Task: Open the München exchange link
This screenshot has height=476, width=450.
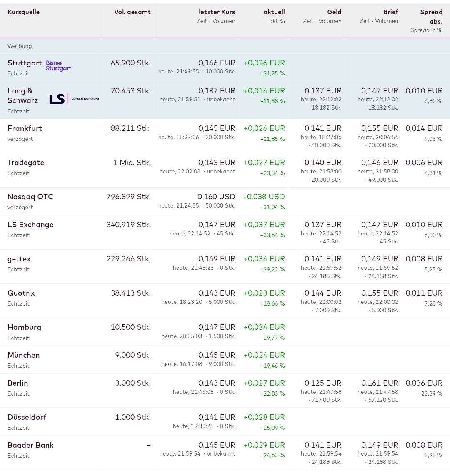Action: click(24, 355)
